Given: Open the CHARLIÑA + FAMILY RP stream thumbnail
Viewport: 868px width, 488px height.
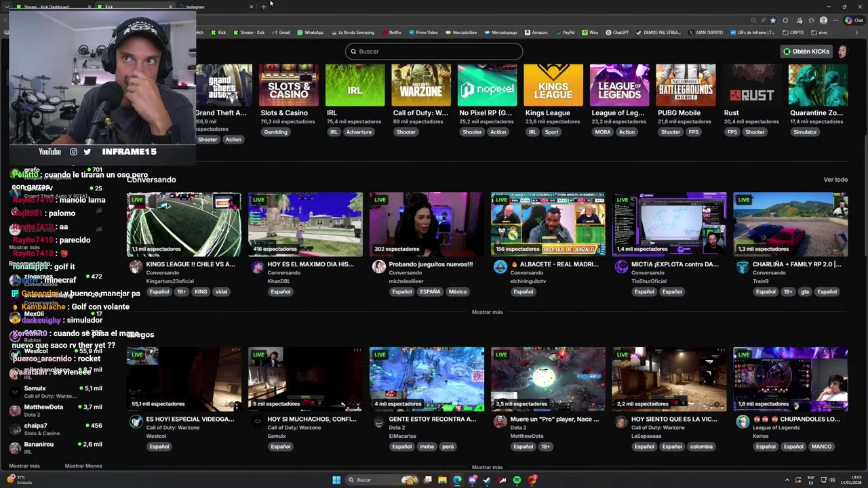Looking at the screenshot, I should 791,224.
